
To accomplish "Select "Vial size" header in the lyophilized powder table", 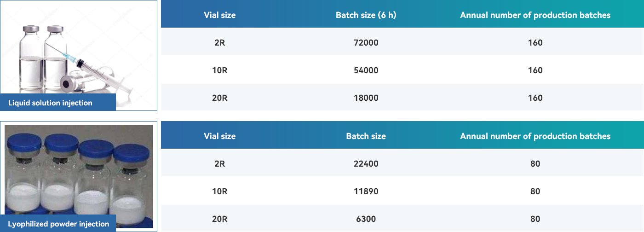I will click(x=219, y=136).
